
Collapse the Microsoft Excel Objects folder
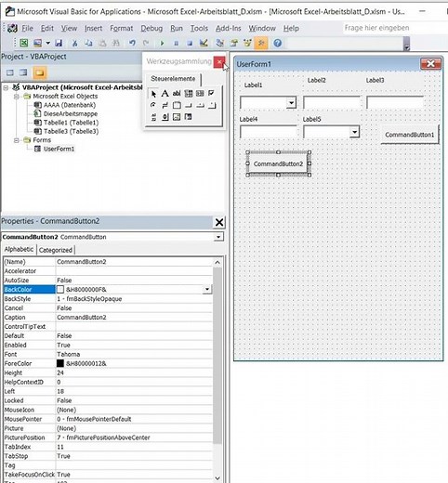pyautogui.click(x=16, y=97)
